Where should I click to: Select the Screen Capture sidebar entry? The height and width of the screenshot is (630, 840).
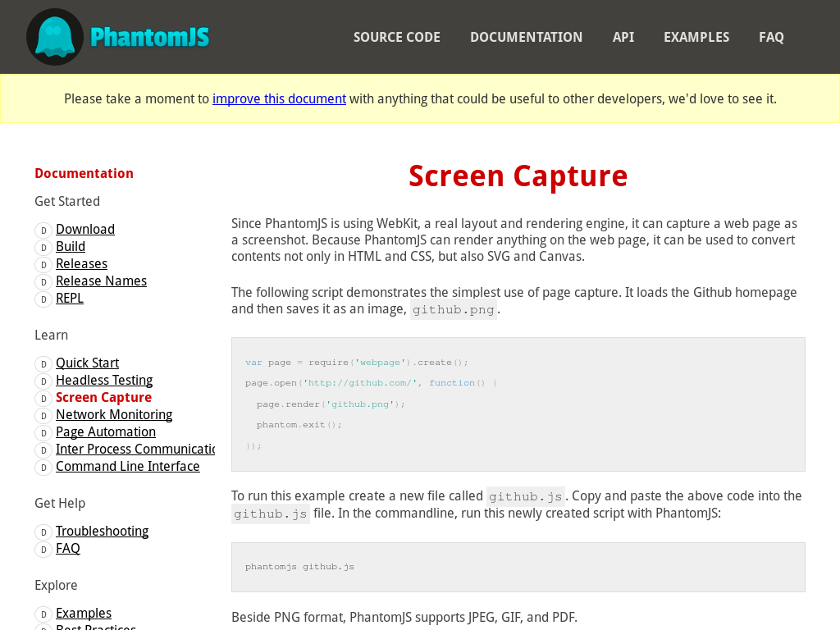pos(103,398)
